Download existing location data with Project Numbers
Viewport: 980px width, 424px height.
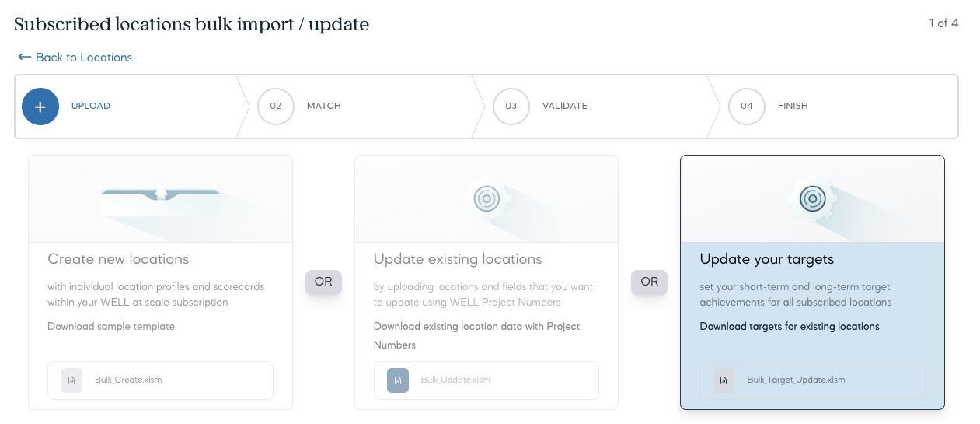[x=477, y=335]
